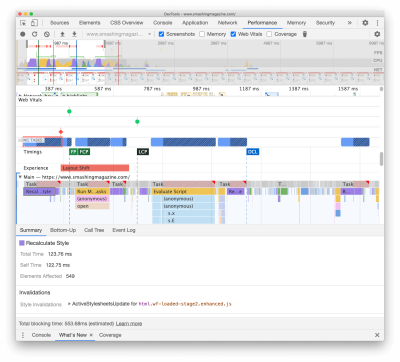
Task: Switch to the Bottom-Up tab
Action: [63, 230]
